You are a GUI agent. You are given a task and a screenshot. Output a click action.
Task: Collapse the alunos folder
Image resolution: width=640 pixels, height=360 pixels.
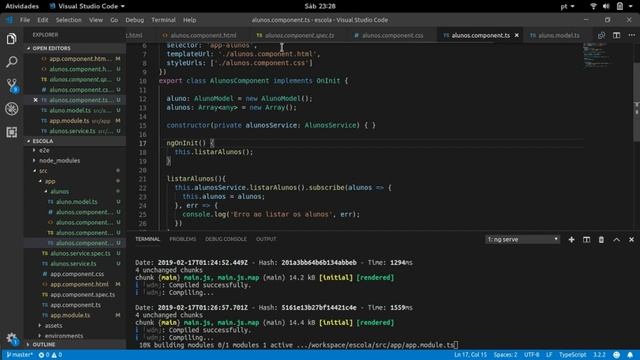(75, 191)
